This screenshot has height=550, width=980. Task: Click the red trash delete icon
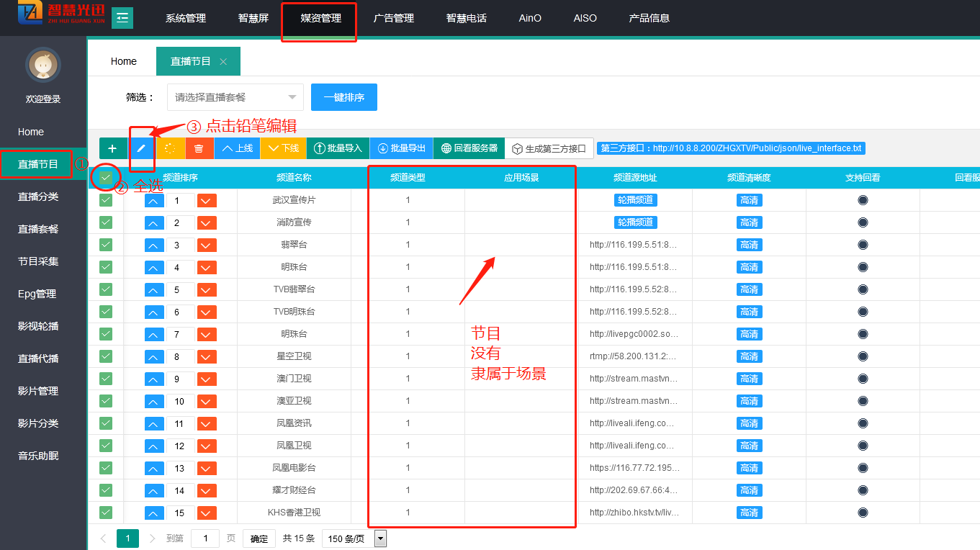pyautogui.click(x=199, y=148)
